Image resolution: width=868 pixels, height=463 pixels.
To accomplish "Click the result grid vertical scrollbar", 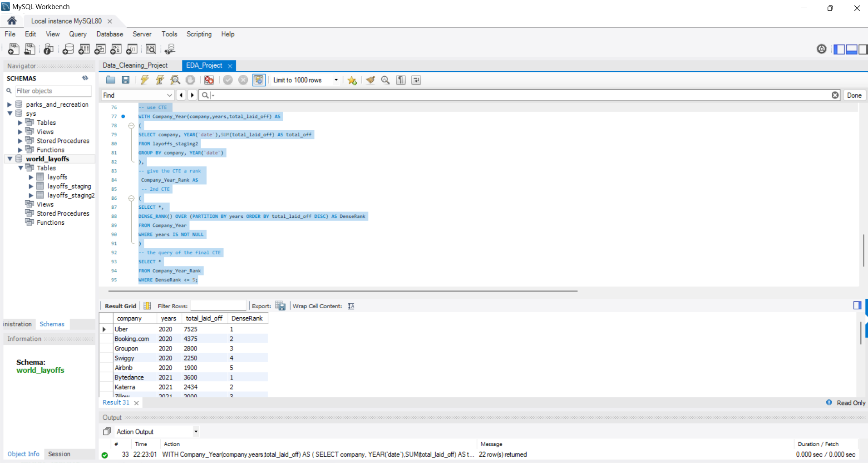I will coord(860,333).
